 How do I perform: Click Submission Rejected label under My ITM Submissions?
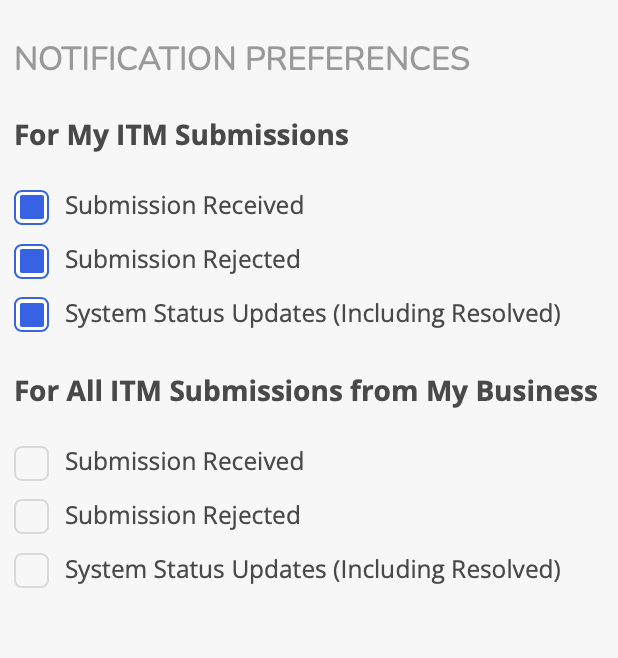coord(183,260)
